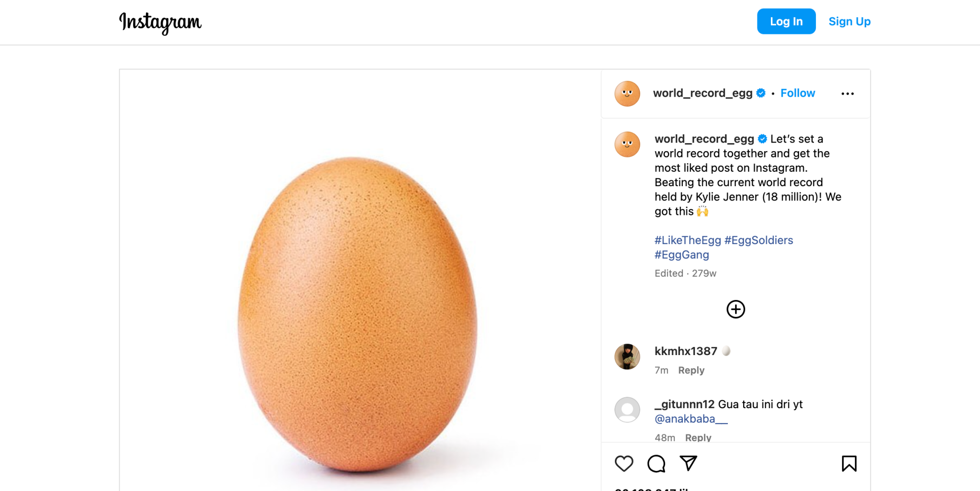980x491 pixels.
Task: Click the @anakbaba__ mention link
Action: pos(690,419)
